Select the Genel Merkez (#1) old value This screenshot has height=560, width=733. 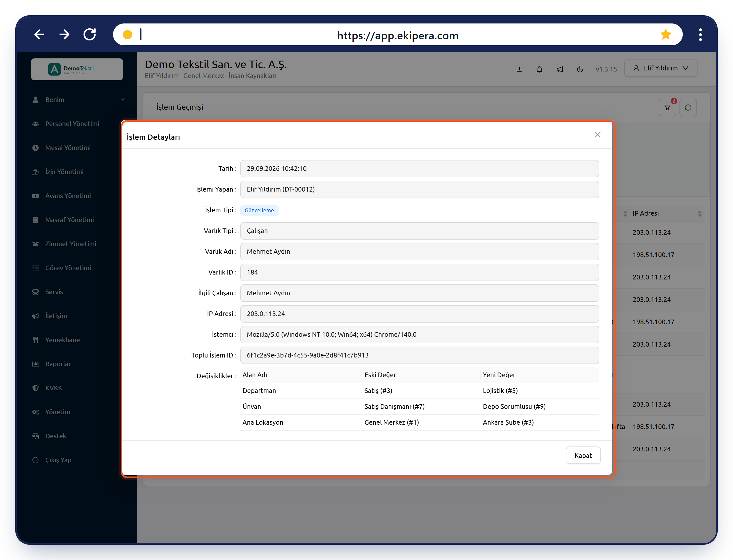(392, 422)
